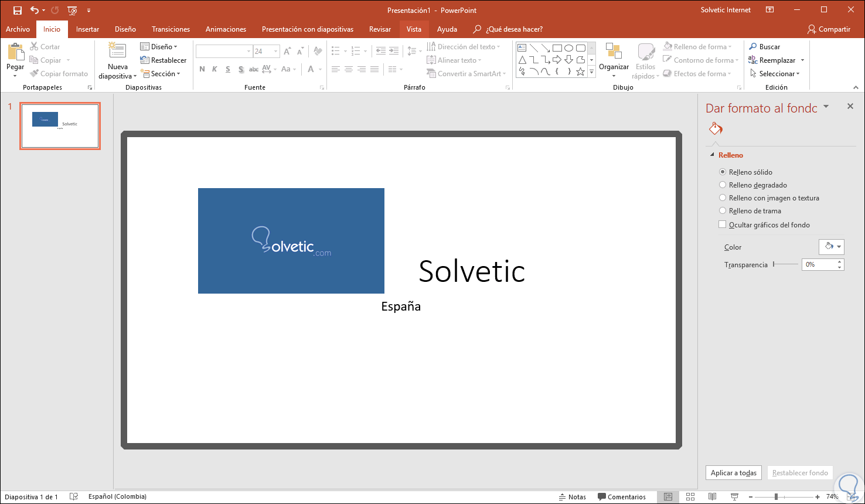Choose the right arrow shape
This screenshot has width=865, height=504.
pyautogui.click(x=557, y=60)
